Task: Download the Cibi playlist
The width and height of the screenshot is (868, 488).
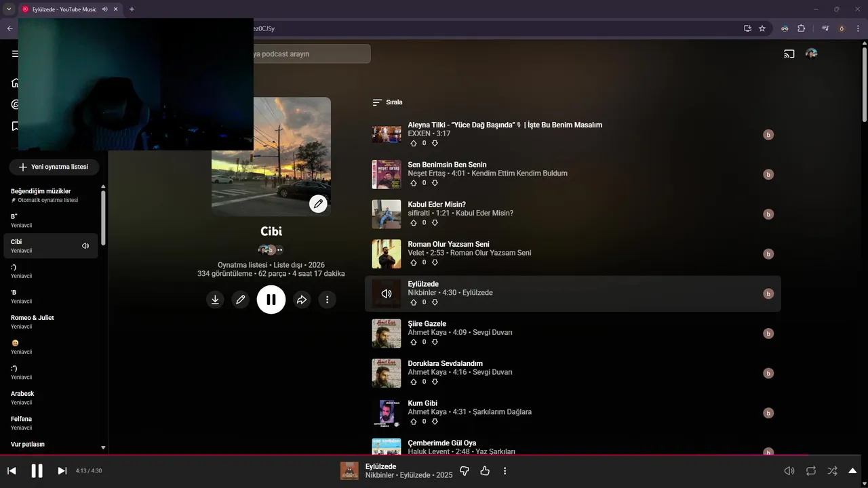Action: click(x=215, y=300)
